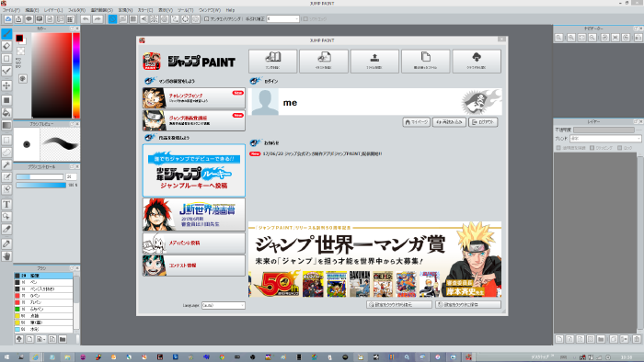Add a layer folder in Layer panel
The width and height of the screenshot is (644, 362).
[601, 339]
